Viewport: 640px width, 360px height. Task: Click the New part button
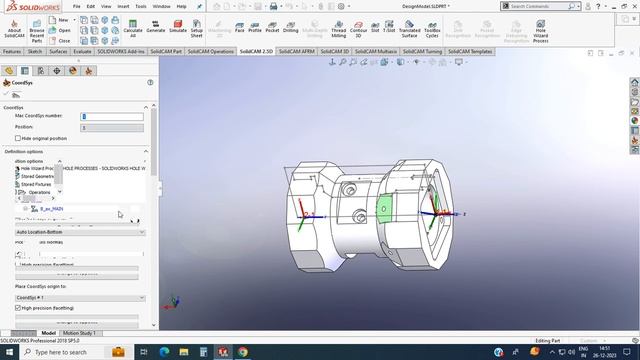[x=59, y=20]
